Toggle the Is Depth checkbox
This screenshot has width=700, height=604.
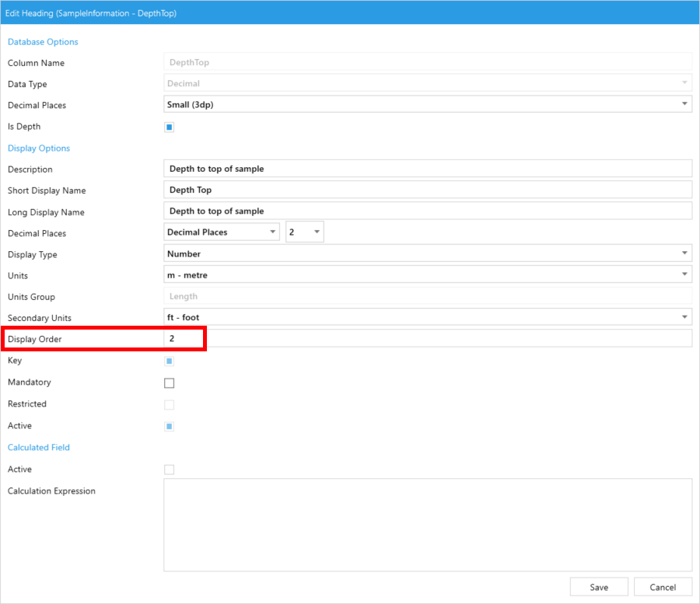pyautogui.click(x=170, y=127)
